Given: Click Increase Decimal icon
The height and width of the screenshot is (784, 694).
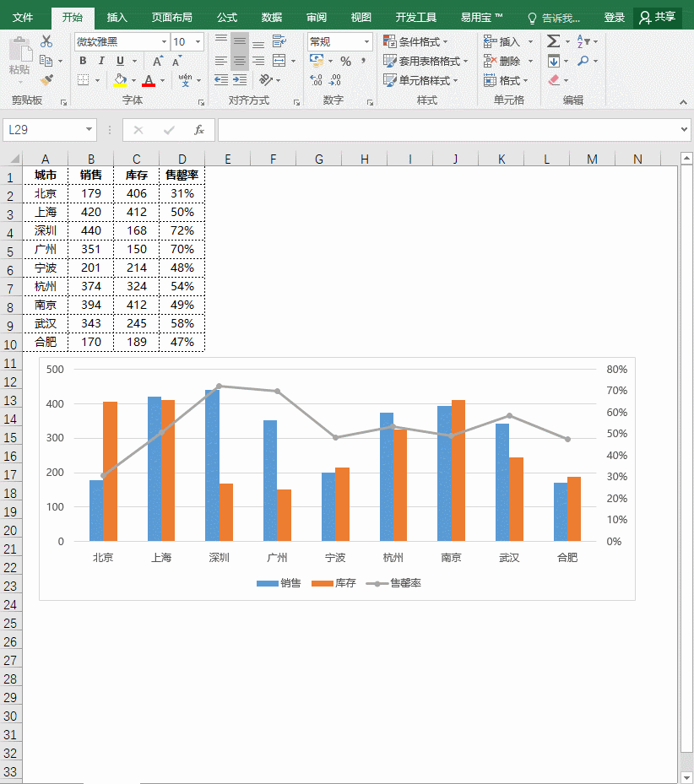Looking at the screenshot, I should point(317,80).
